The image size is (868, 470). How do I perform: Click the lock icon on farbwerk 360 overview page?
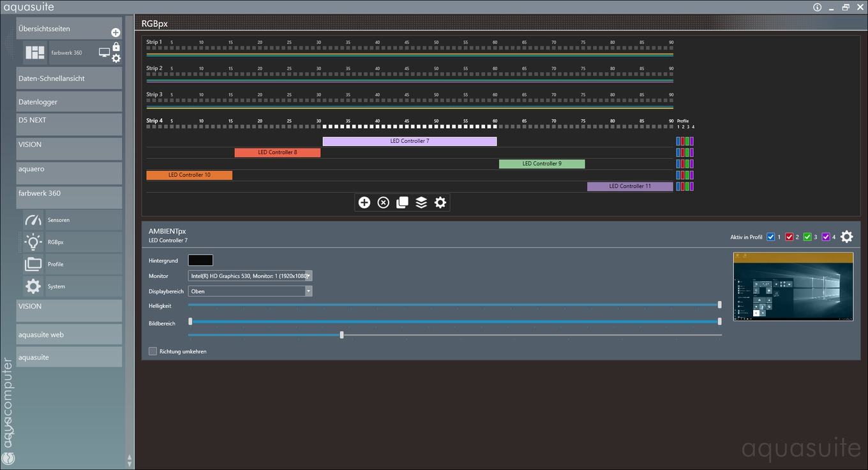click(116, 47)
